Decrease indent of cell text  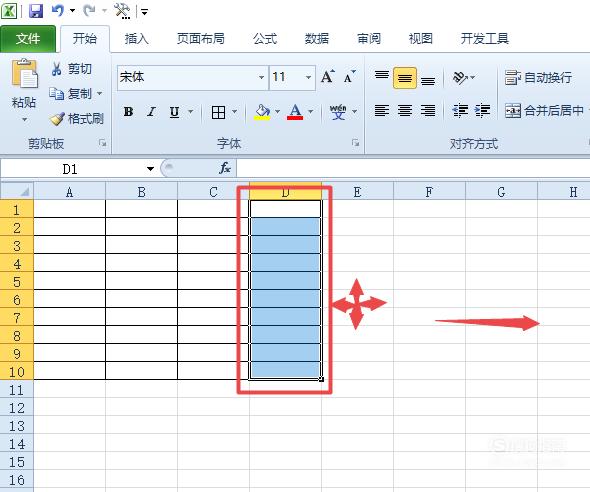(x=460, y=111)
